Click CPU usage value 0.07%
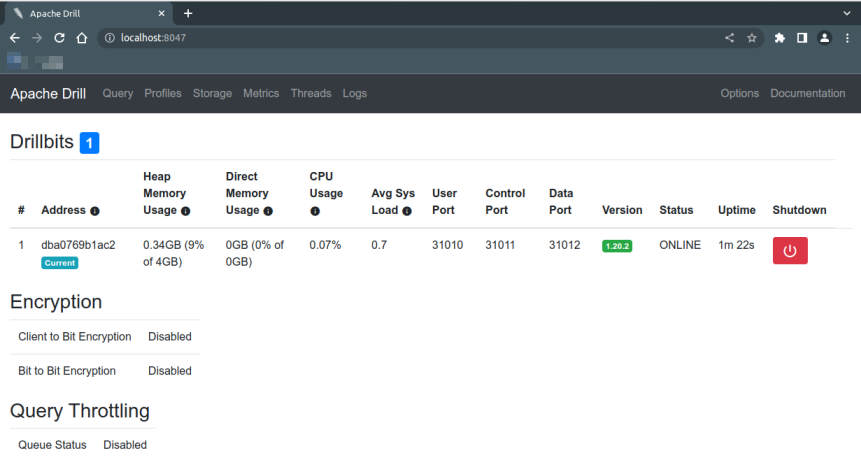The width and height of the screenshot is (861, 460). coord(325,245)
